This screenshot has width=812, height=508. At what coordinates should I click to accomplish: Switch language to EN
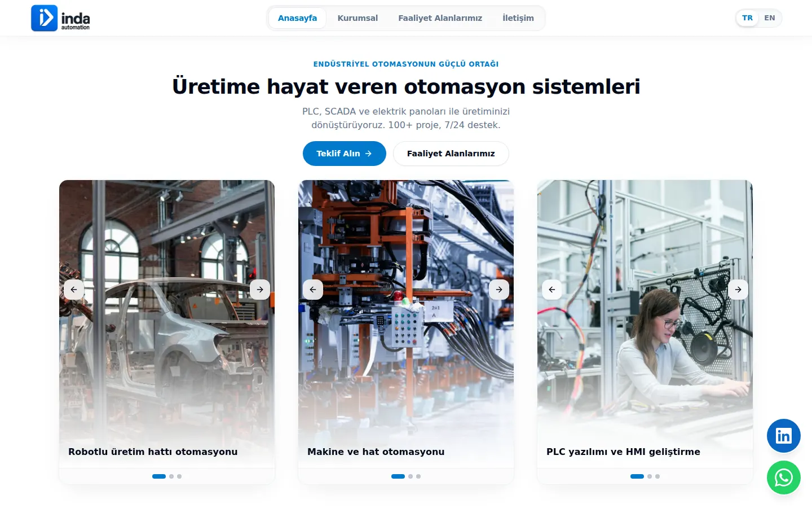click(770, 18)
